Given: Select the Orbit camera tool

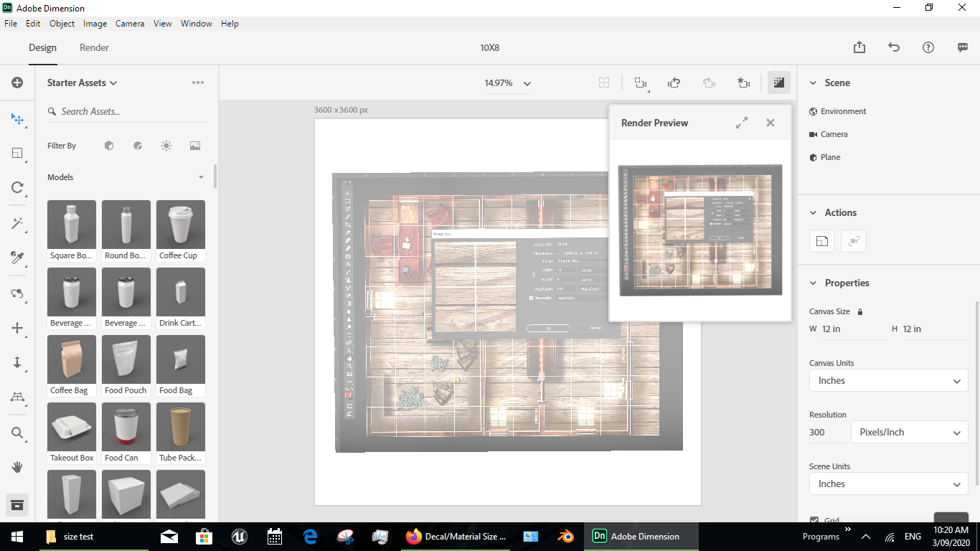Looking at the screenshot, I should coord(17,293).
